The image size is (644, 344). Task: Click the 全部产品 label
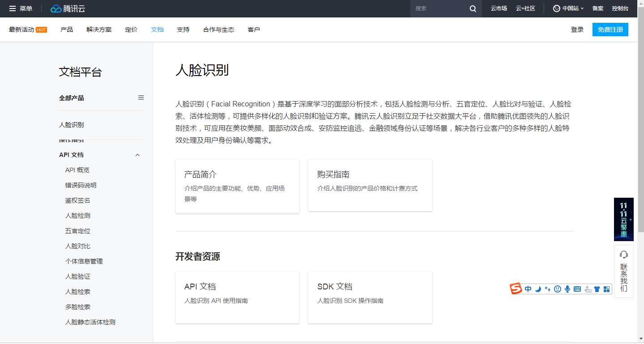(71, 98)
